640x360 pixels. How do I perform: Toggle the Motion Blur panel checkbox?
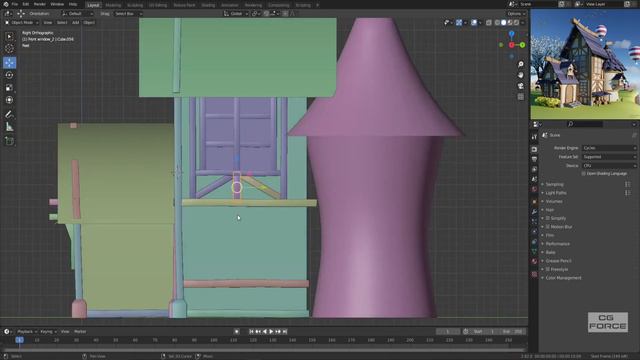[x=548, y=227]
